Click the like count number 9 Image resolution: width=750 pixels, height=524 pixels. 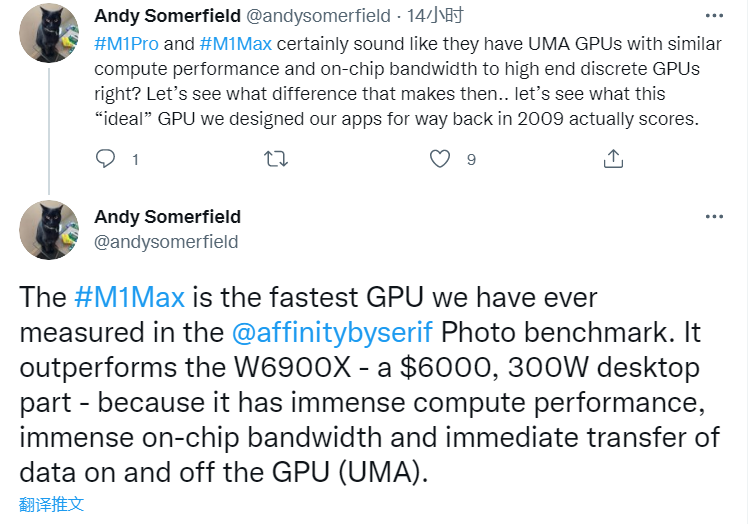pyautogui.click(x=471, y=159)
